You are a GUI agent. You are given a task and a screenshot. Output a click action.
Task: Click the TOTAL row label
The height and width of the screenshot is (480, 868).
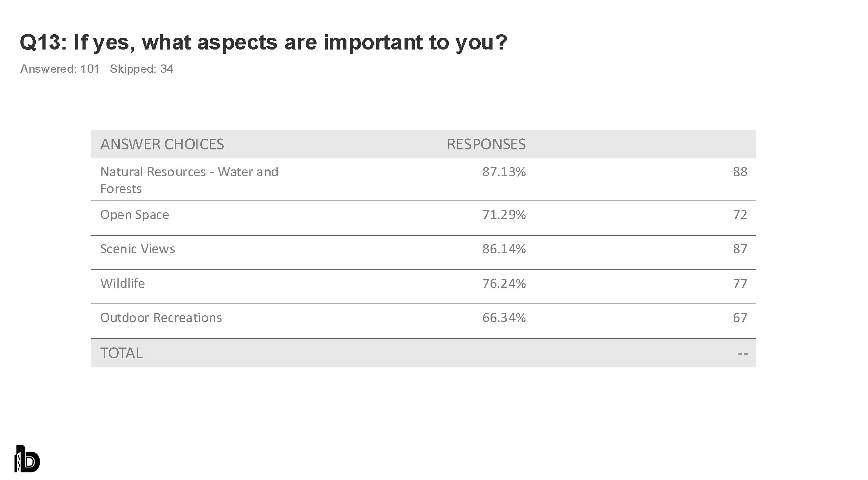(x=121, y=353)
